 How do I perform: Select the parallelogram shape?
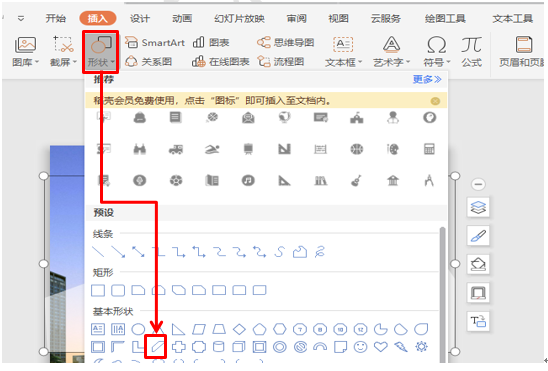tap(199, 329)
